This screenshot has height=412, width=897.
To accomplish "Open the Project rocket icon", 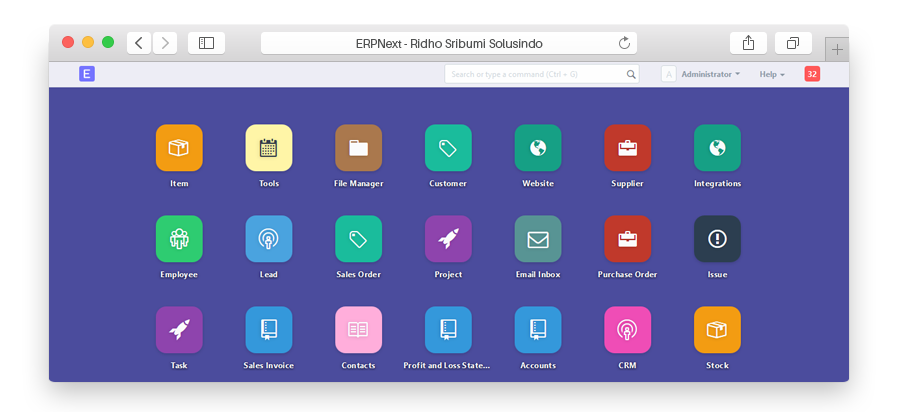I will [448, 239].
